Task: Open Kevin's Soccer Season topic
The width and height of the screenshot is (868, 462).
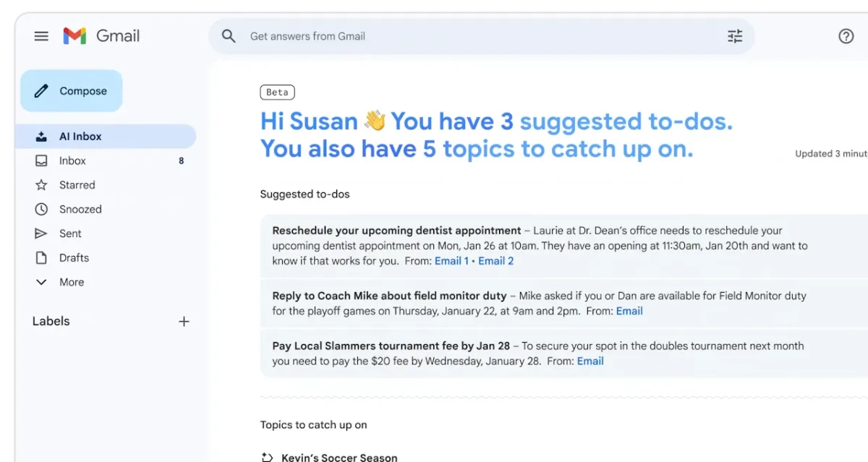Action: pos(339,457)
